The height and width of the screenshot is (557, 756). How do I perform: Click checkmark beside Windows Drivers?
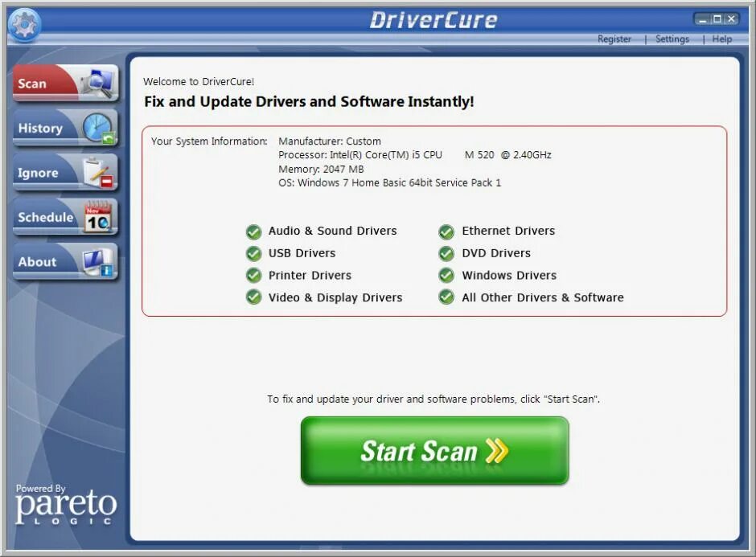pos(446,275)
